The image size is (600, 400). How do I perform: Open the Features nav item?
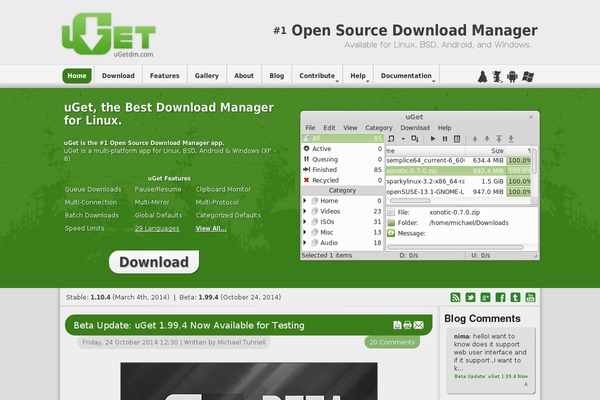[165, 76]
